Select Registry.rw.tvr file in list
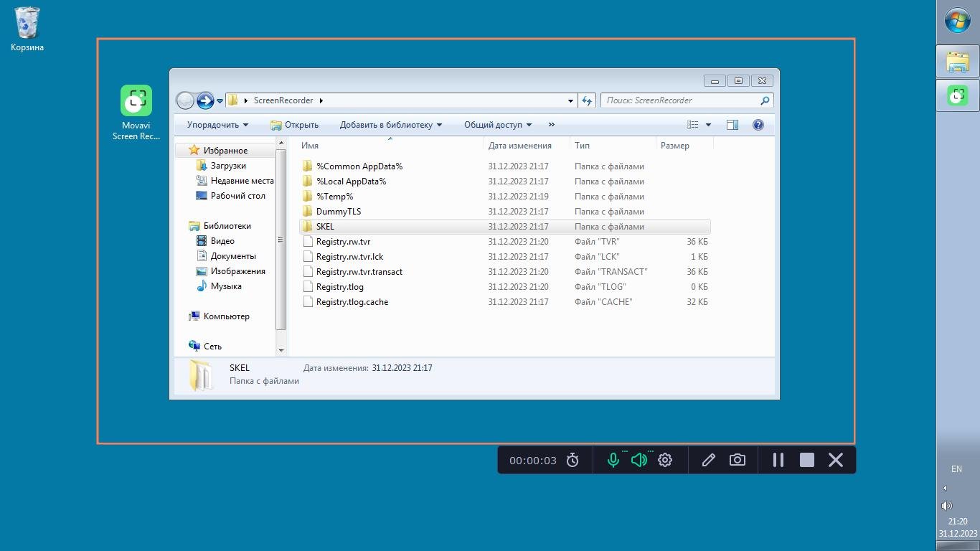Viewport: 980px width, 551px height. point(343,242)
